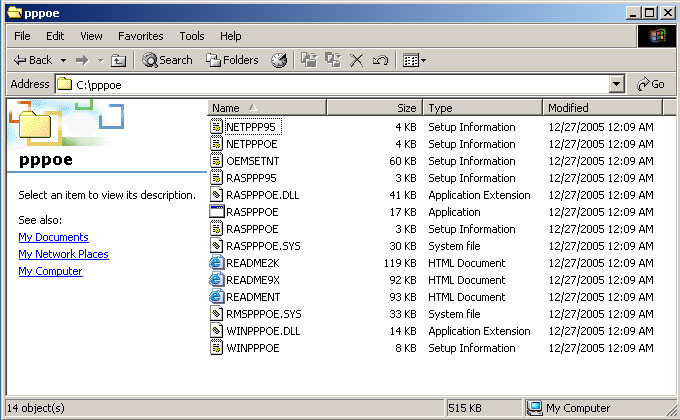Select the OEMSETNT file icon

[216, 161]
